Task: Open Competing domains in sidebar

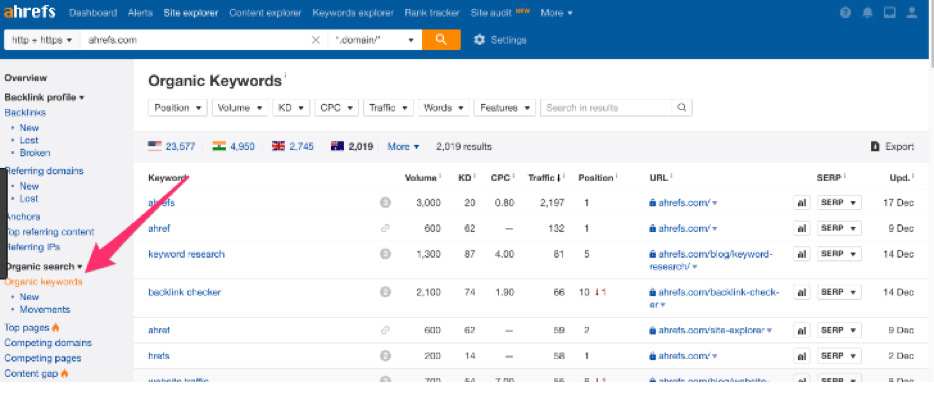Action: (x=48, y=343)
